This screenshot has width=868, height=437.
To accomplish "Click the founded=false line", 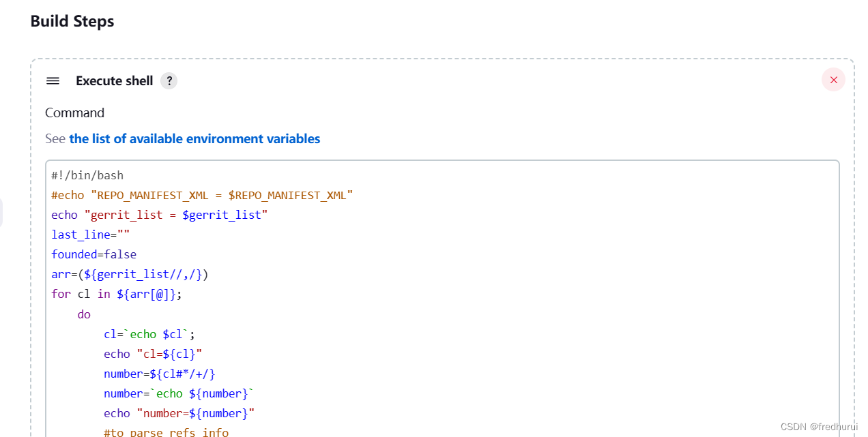I will click(x=94, y=254).
